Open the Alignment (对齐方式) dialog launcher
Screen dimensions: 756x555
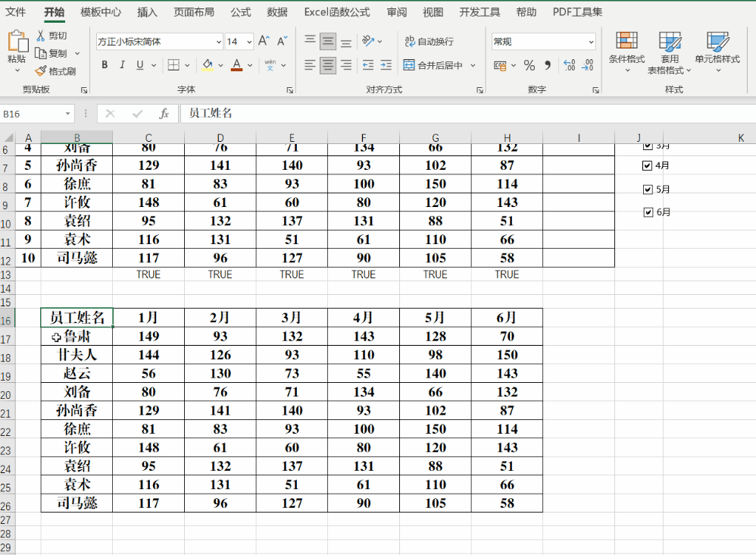[480, 90]
